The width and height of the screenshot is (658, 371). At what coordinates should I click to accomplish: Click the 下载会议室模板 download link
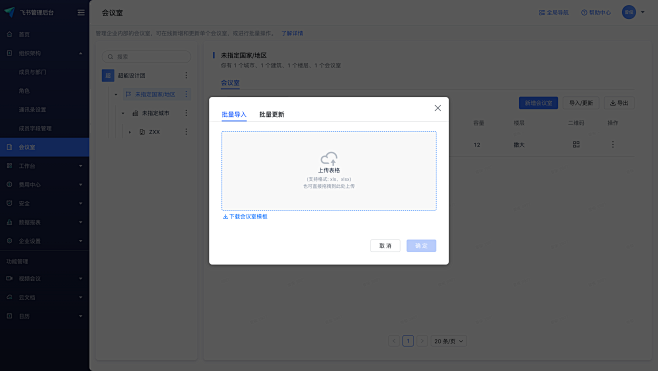point(245,217)
